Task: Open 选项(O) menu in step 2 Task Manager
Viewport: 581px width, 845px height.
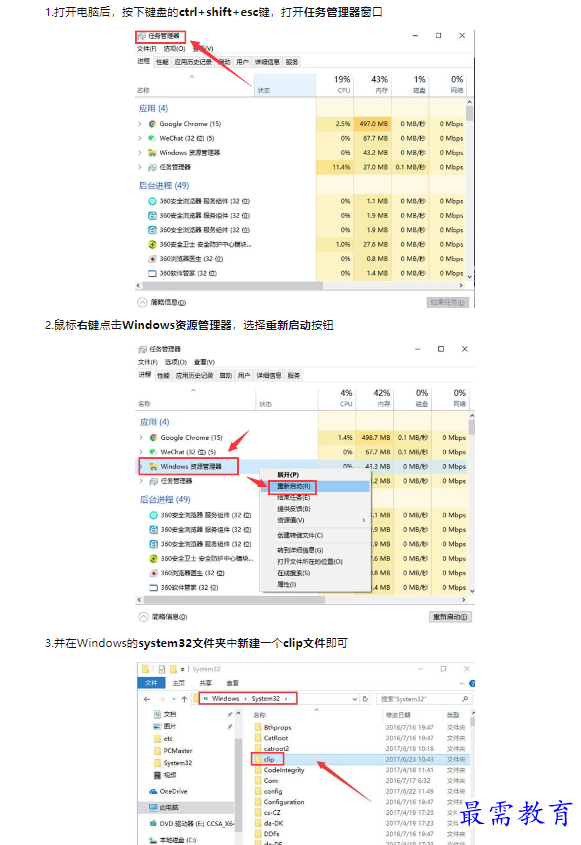Action: pyautogui.click(x=176, y=362)
